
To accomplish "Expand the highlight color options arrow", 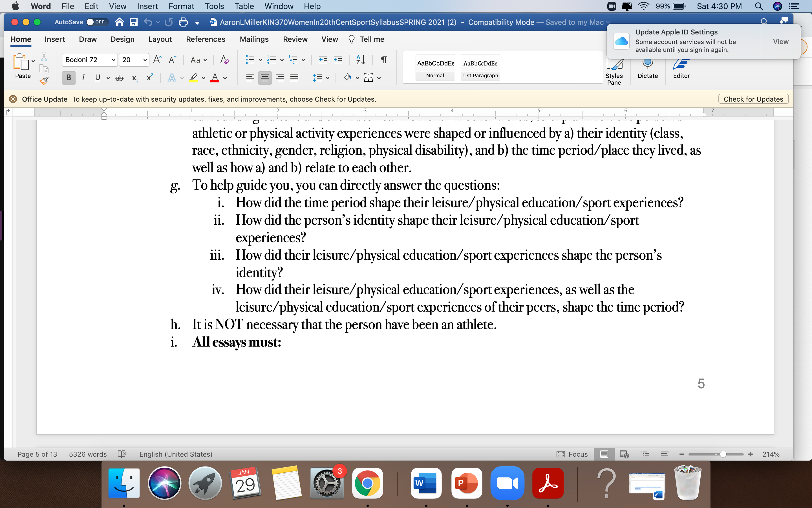I will tap(203, 78).
